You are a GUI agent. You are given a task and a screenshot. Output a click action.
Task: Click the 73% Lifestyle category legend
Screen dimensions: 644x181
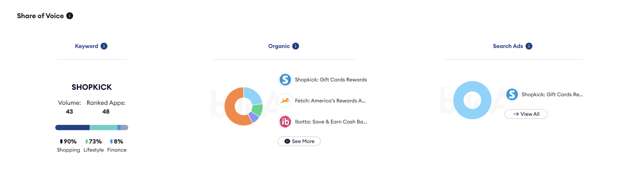pyautogui.click(x=94, y=146)
